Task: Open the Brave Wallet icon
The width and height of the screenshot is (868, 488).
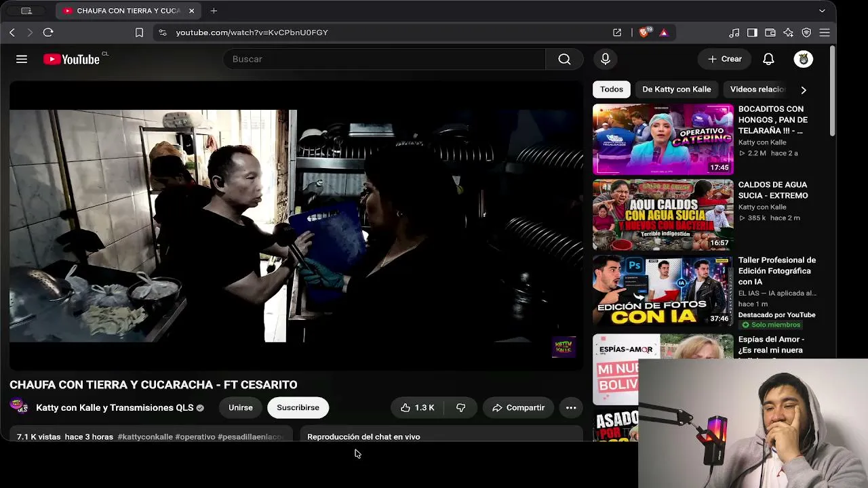Action: (770, 33)
